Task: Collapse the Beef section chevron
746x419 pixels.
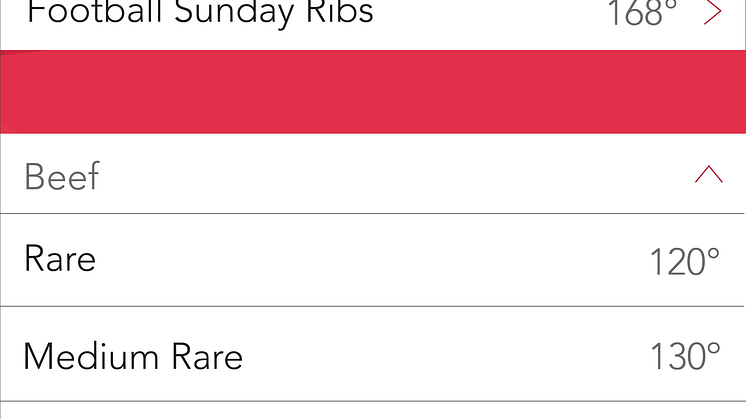Action: pos(709,174)
